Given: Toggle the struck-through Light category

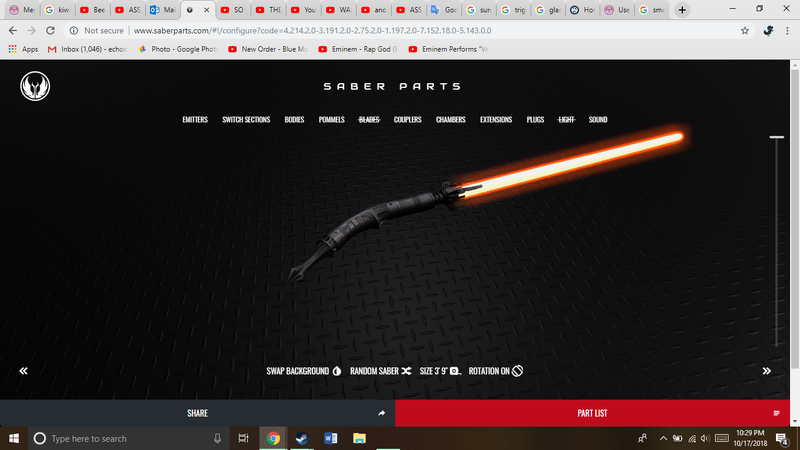Looking at the screenshot, I should [566, 120].
